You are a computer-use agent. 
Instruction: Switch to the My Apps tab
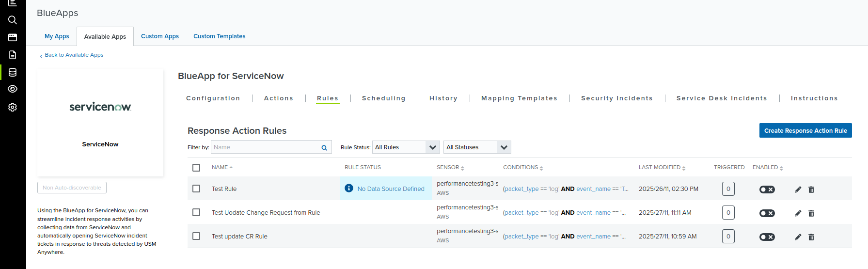(x=57, y=36)
